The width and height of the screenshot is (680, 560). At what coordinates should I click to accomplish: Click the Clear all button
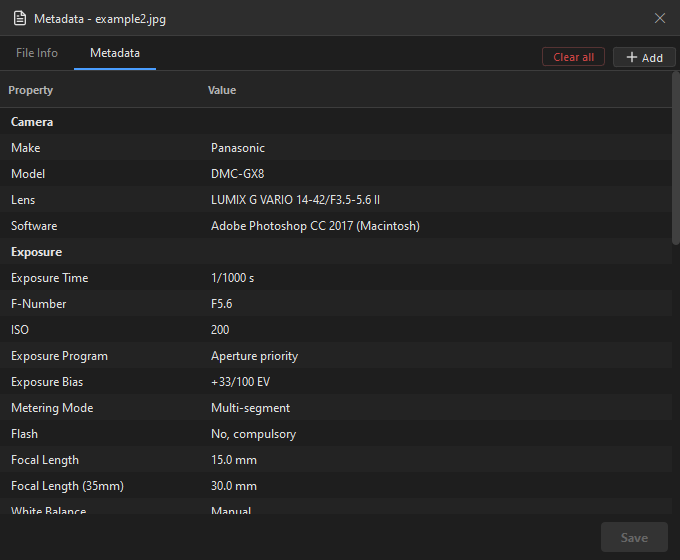click(x=573, y=57)
